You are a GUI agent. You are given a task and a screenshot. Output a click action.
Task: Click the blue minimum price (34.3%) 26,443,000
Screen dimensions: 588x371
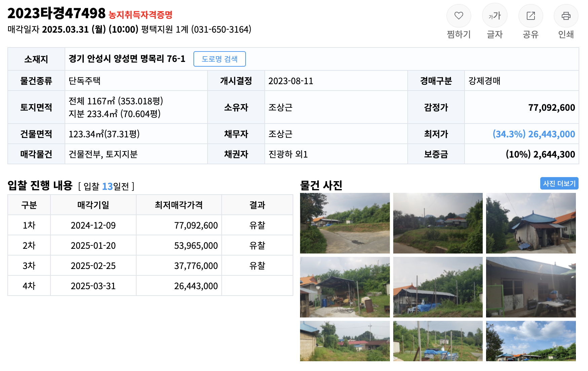(534, 134)
